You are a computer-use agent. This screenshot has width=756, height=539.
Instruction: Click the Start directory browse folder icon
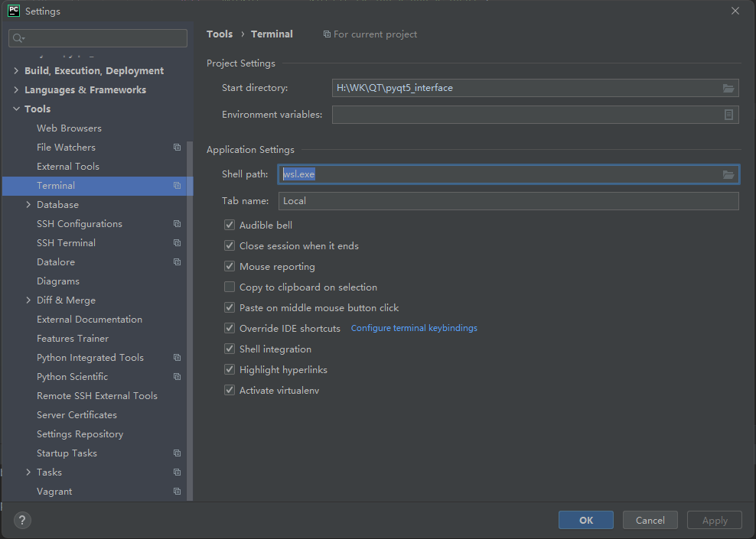click(728, 89)
